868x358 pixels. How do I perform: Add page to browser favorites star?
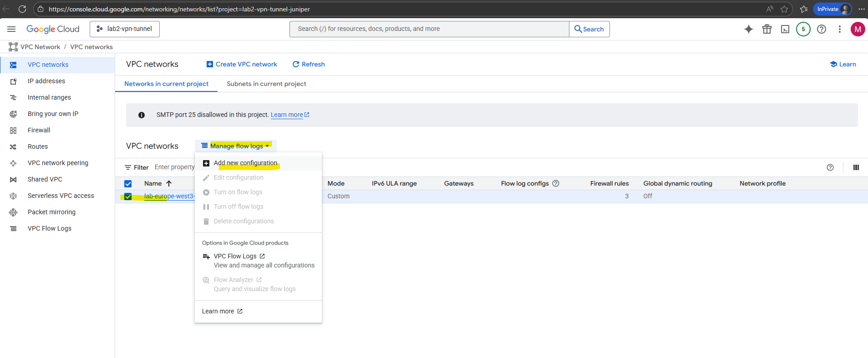[x=784, y=9]
